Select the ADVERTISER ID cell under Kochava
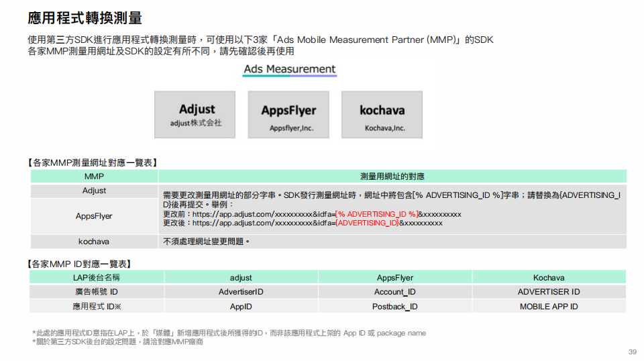644x361 pixels. tap(548, 292)
